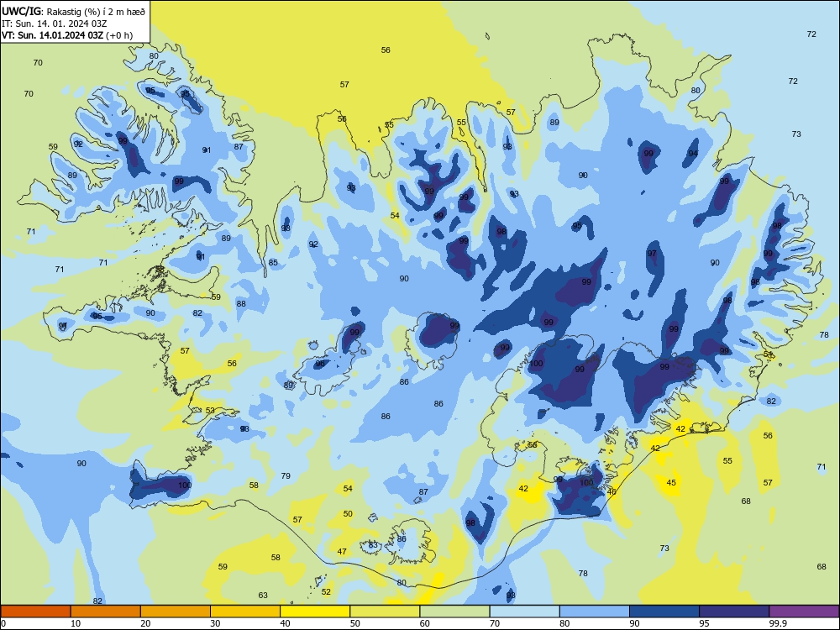Click the '40' label on the color scale
This screenshot has width=840, height=630.
point(286,623)
